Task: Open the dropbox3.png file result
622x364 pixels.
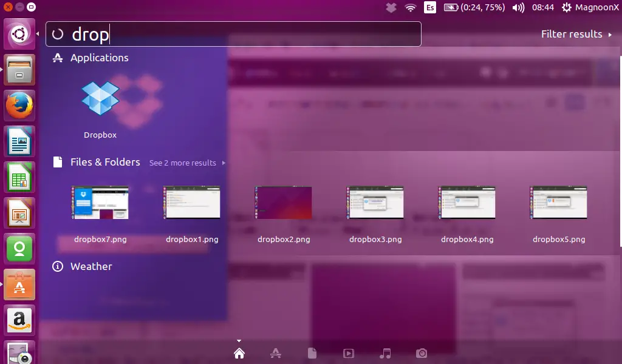Action: point(375,214)
